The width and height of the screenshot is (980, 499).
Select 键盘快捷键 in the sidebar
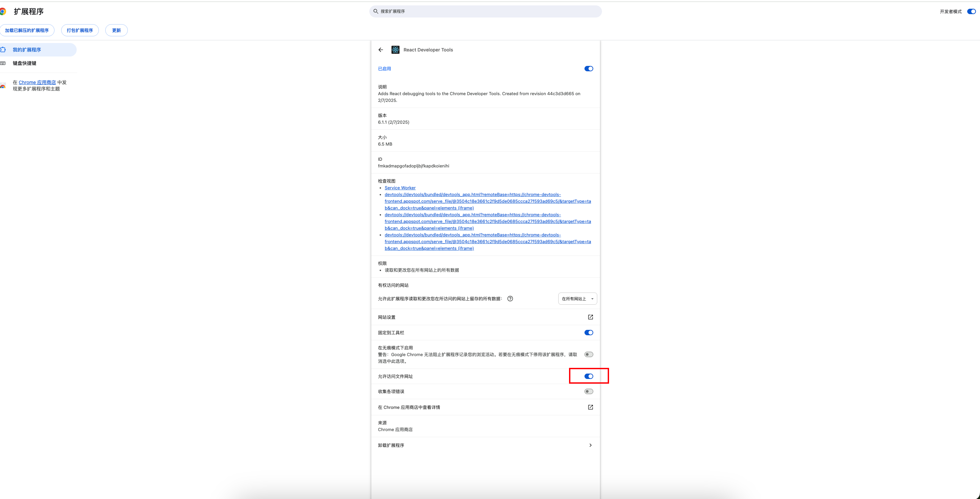(x=25, y=63)
